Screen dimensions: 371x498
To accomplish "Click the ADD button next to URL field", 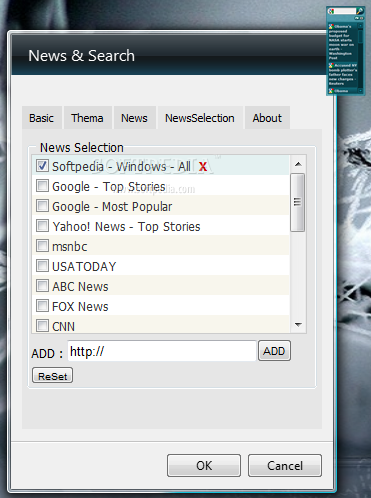I will (x=274, y=351).
